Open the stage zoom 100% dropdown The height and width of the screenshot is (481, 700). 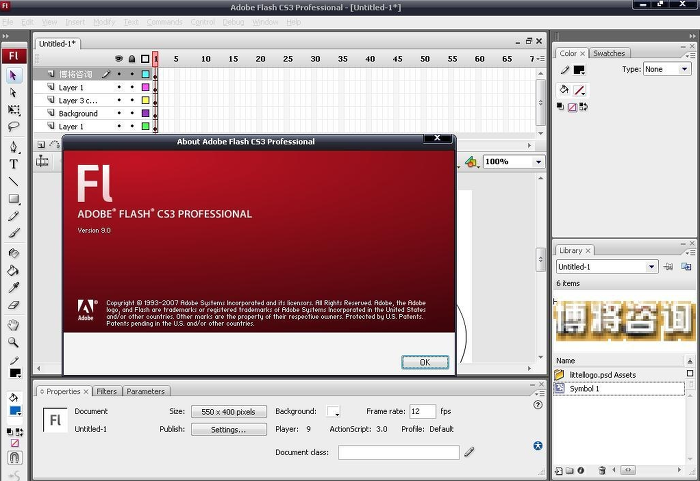pos(514,162)
